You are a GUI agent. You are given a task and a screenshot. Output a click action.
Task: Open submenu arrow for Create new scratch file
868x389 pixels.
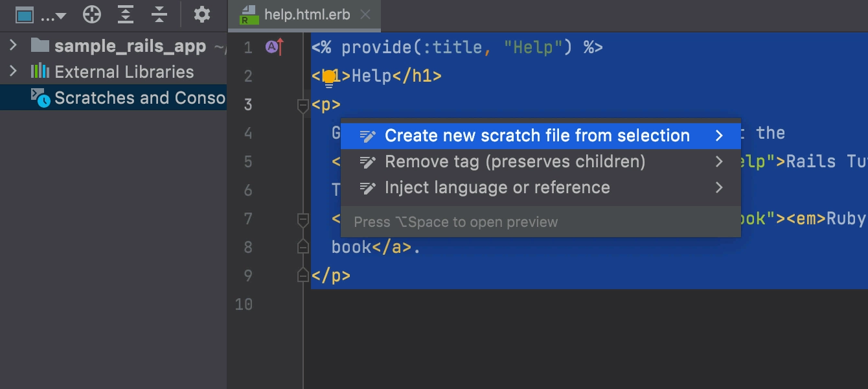(x=719, y=136)
